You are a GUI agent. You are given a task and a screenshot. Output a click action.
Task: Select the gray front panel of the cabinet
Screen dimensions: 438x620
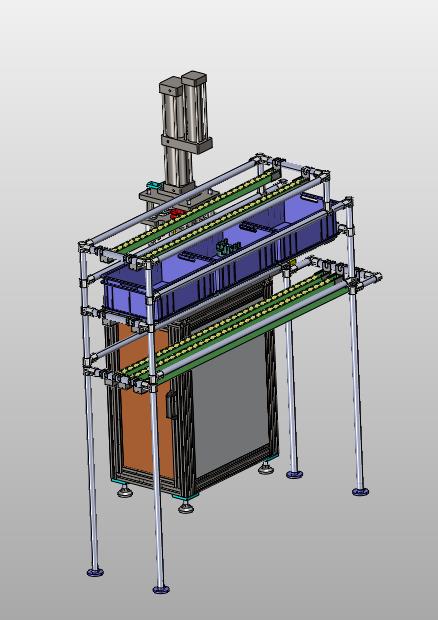(x=231, y=403)
